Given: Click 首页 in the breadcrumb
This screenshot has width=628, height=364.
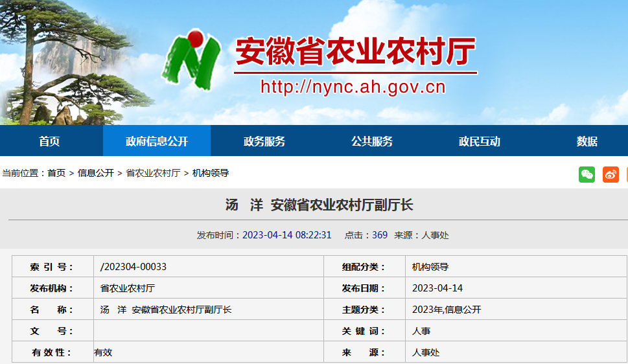Looking at the screenshot, I should pos(56,173).
